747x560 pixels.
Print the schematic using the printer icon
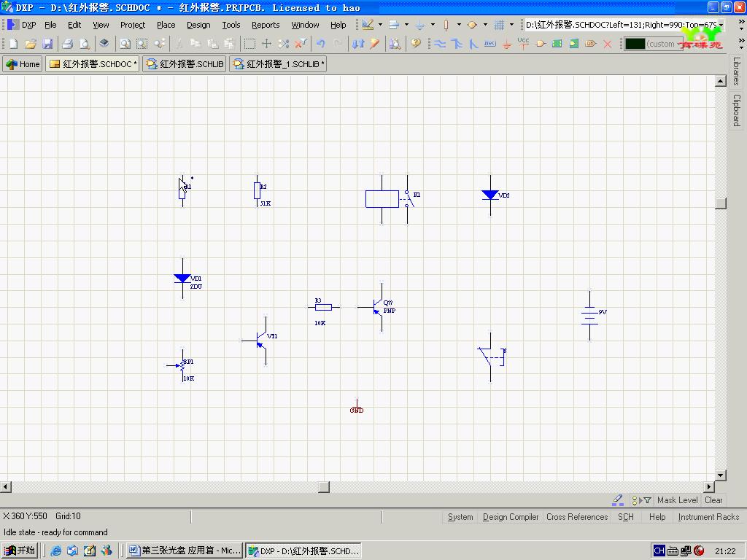(x=67, y=44)
